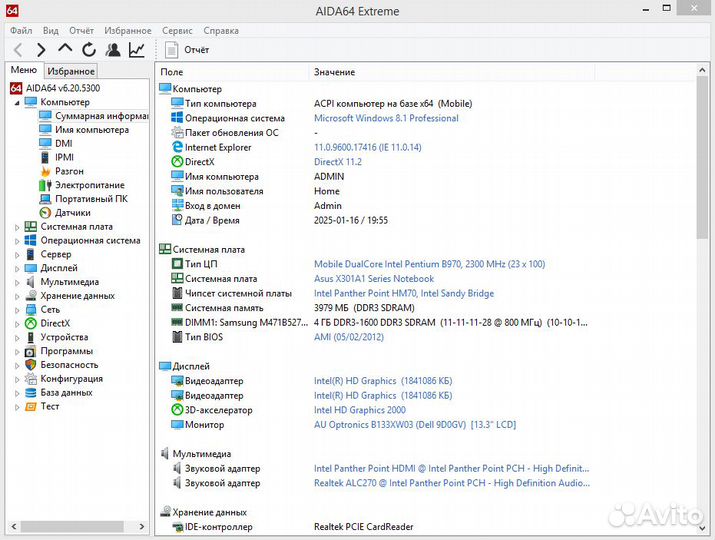715x540 pixels.
Task: Click the Хранение данных disk icon in tree
Action: [31, 296]
